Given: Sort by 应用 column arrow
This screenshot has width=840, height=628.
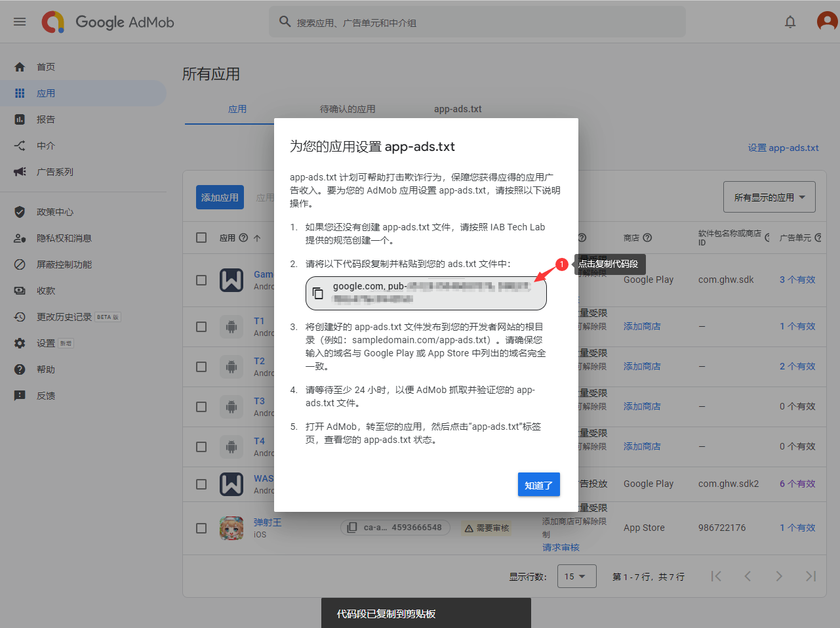Looking at the screenshot, I should (257, 238).
